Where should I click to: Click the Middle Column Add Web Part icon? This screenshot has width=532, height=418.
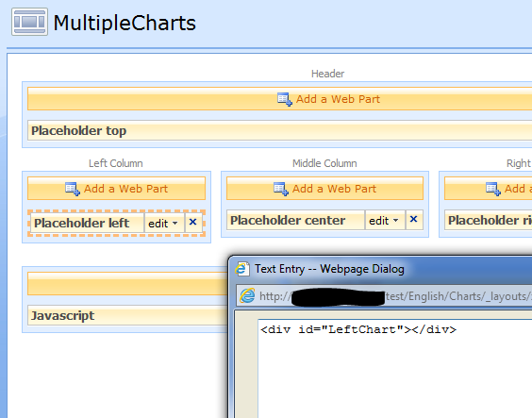point(281,189)
